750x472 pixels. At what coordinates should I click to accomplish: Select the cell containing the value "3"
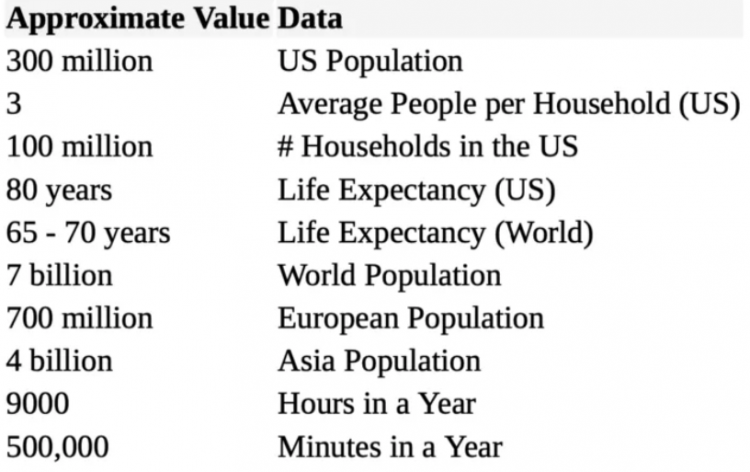click(x=14, y=104)
